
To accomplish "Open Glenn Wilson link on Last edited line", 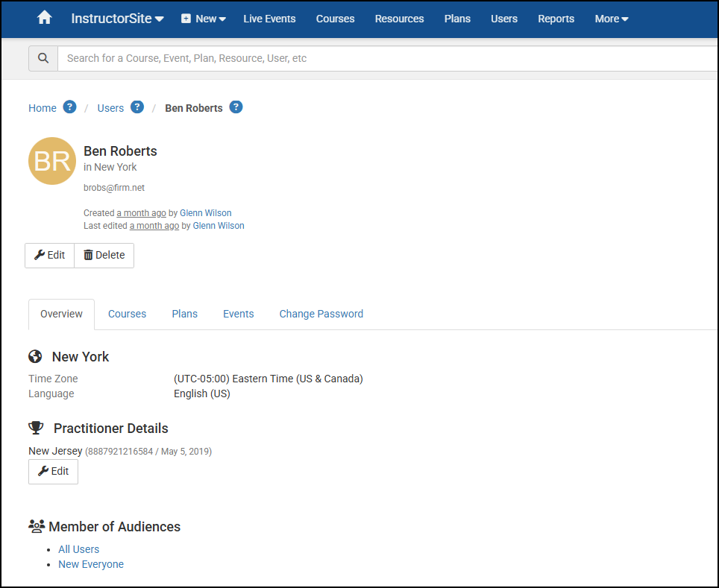I will pos(219,226).
